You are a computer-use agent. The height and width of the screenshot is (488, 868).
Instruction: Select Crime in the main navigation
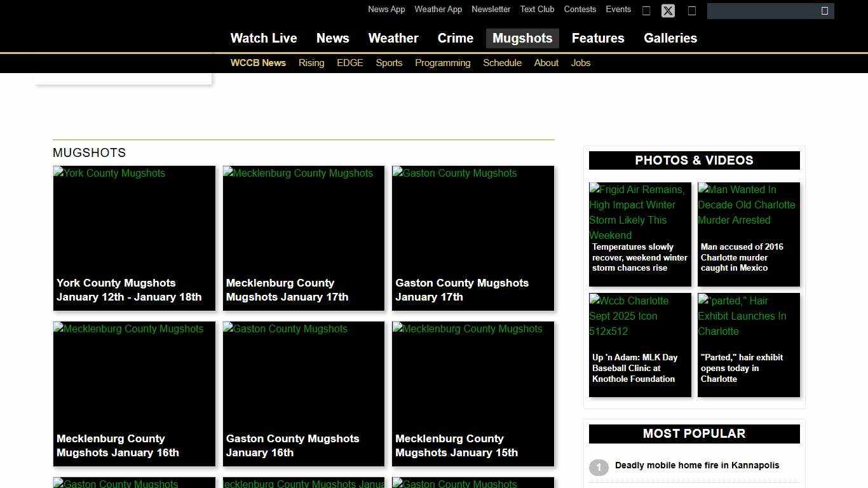(455, 38)
